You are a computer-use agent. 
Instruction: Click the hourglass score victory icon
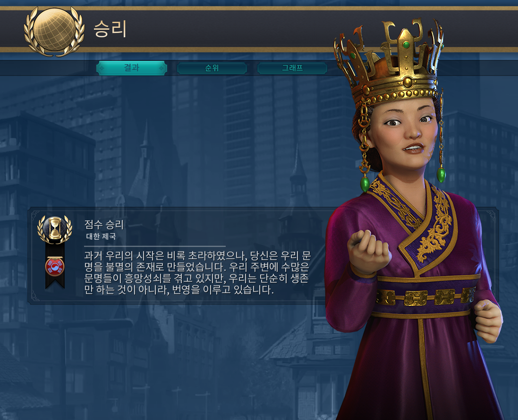(54, 229)
